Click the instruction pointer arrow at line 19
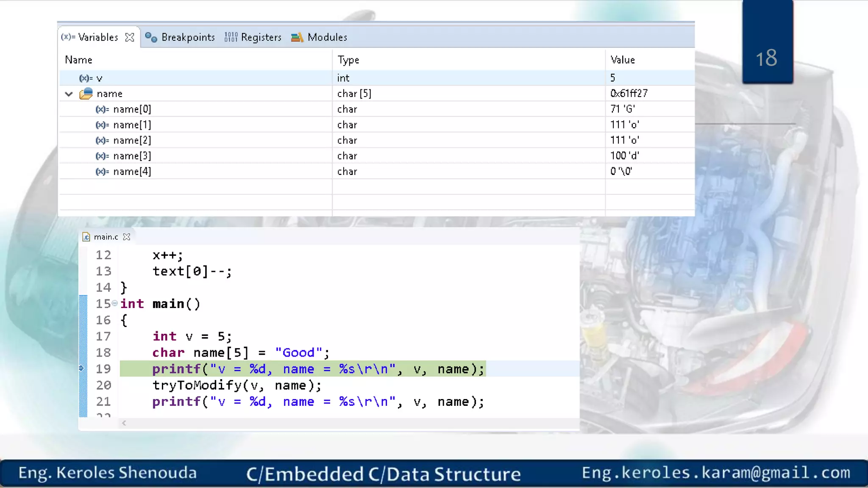 81,369
